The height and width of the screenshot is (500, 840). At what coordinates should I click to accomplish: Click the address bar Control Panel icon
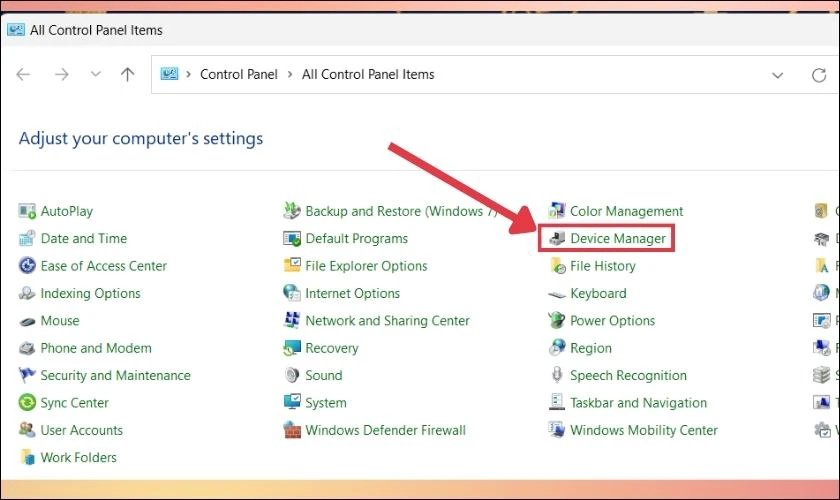[x=169, y=74]
